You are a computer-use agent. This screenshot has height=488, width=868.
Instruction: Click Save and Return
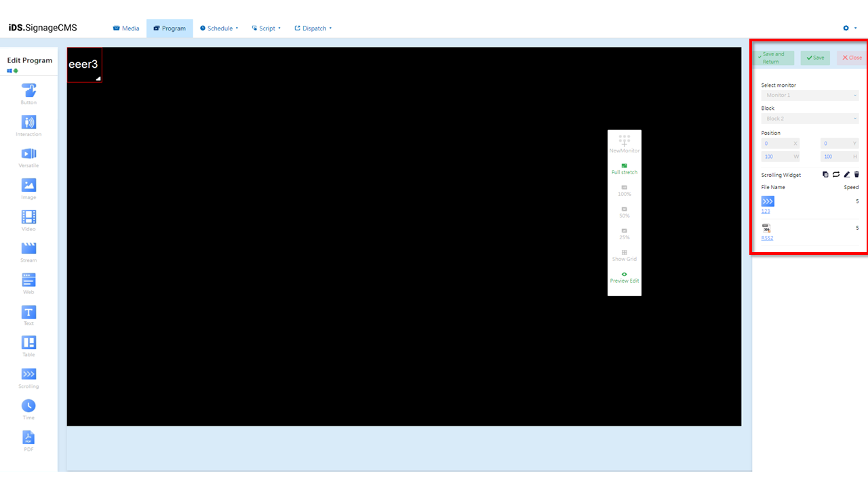773,58
